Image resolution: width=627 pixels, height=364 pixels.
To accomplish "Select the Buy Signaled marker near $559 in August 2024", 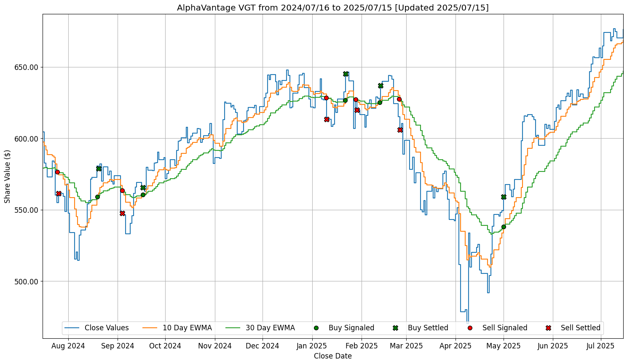I will coord(97,197).
